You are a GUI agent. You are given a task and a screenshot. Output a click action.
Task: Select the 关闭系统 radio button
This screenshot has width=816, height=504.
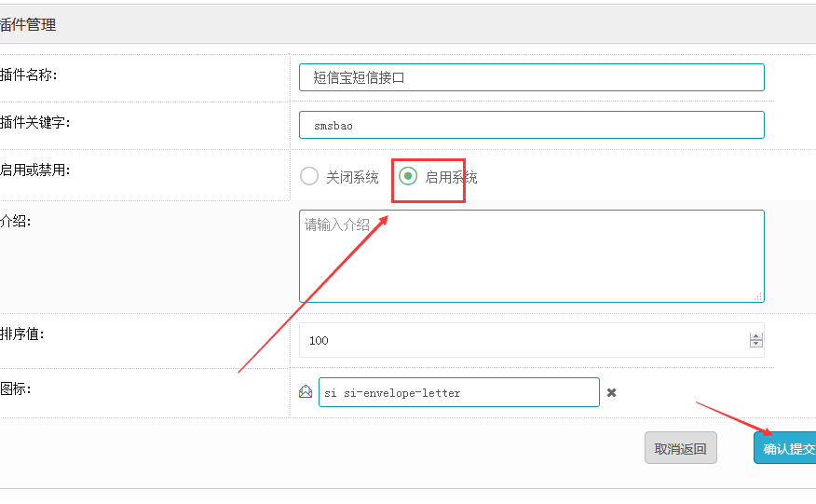tap(309, 176)
